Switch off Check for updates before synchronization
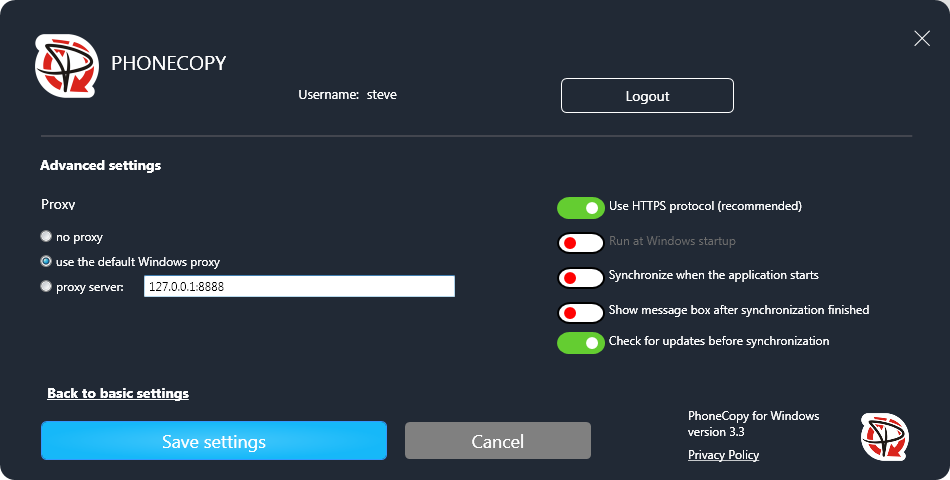 click(581, 342)
